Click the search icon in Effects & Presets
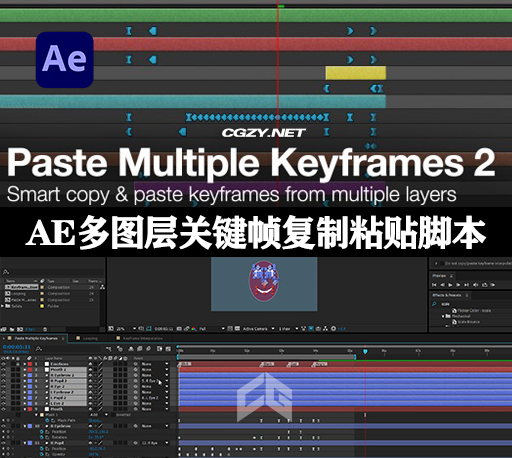The image size is (512, 458). click(434, 304)
